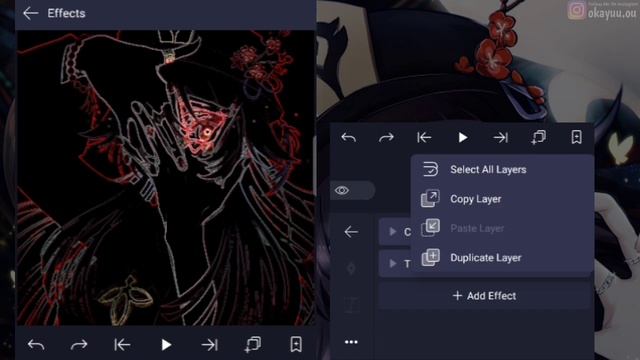Expand the effect row starting with C
The image size is (640, 360).
coord(393,232)
